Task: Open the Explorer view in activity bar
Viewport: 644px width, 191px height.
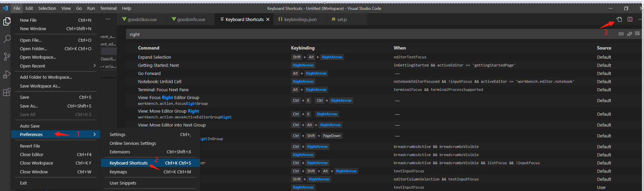Action: (x=7, y=22)
